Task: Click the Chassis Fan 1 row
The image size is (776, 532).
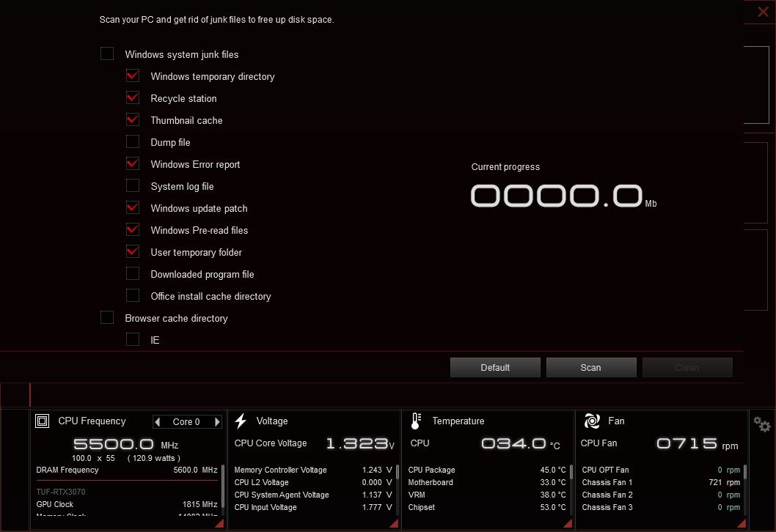Action: click(x=661, y=482)
